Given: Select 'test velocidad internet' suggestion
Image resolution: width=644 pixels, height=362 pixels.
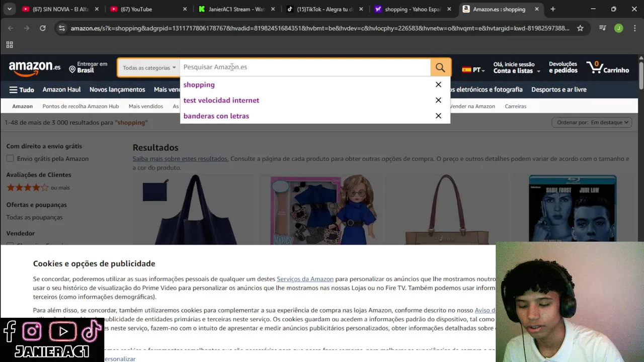Looking at the screenshot, I should (221, 100).
